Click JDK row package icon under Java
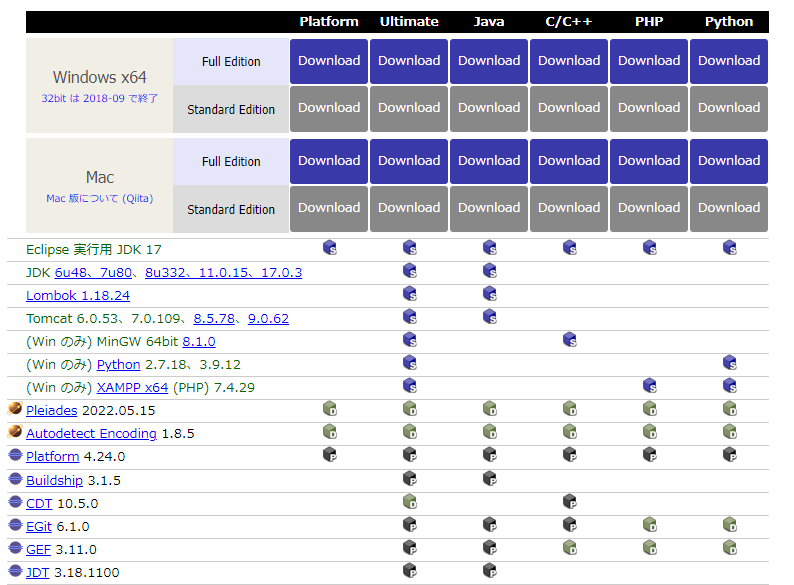 [490, 270]
